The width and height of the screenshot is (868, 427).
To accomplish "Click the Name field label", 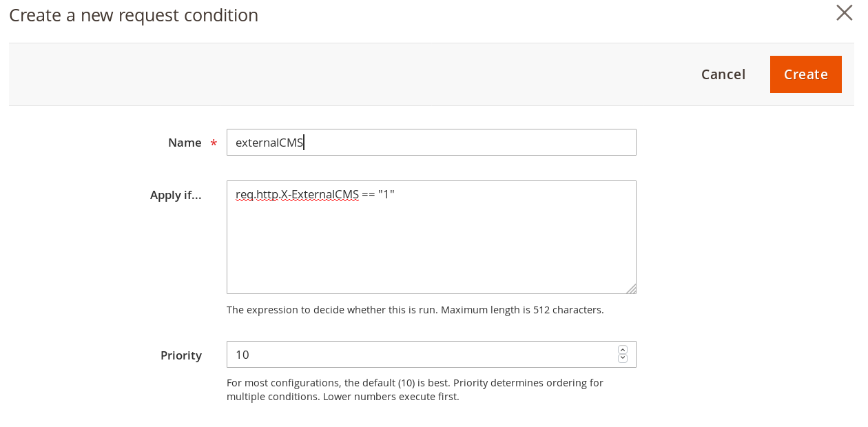I will tap(185, 143).
